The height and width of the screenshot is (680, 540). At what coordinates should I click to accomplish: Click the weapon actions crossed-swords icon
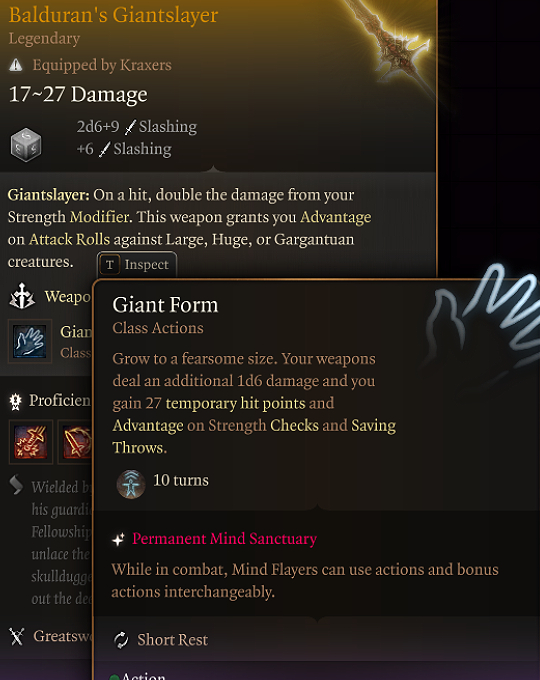(22, 296)
